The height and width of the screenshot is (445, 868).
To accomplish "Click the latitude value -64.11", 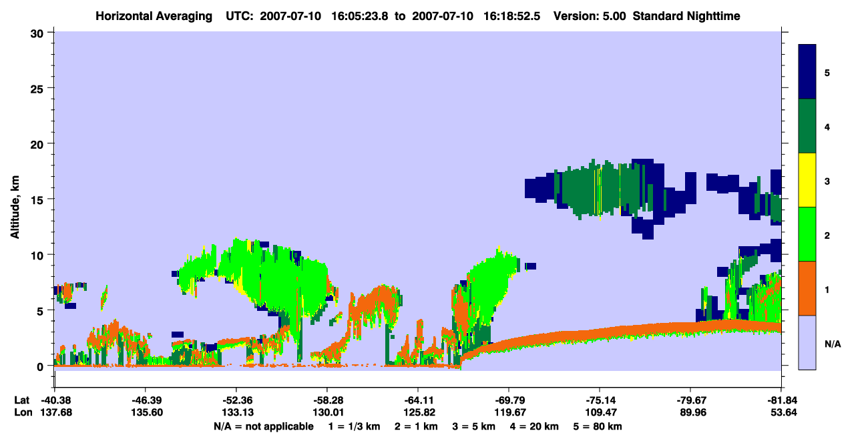I will click(418, 400).
